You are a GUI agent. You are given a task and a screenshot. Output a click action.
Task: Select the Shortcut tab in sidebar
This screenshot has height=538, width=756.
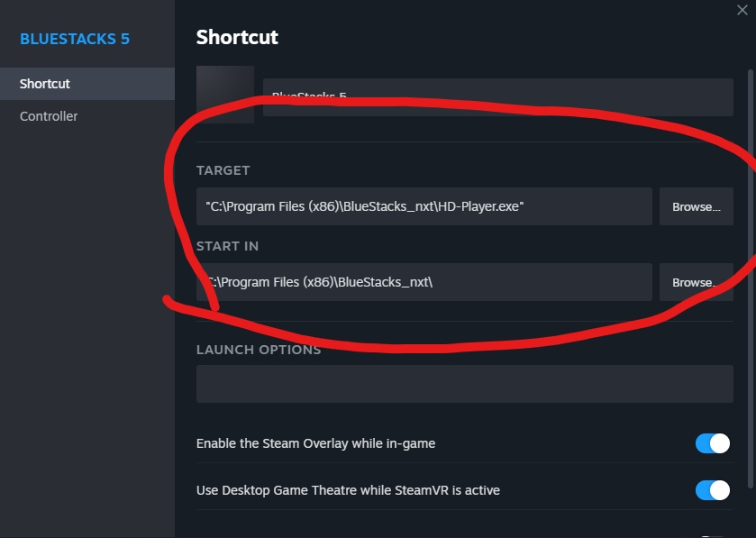pyautogui.click(x=45, y=84)
